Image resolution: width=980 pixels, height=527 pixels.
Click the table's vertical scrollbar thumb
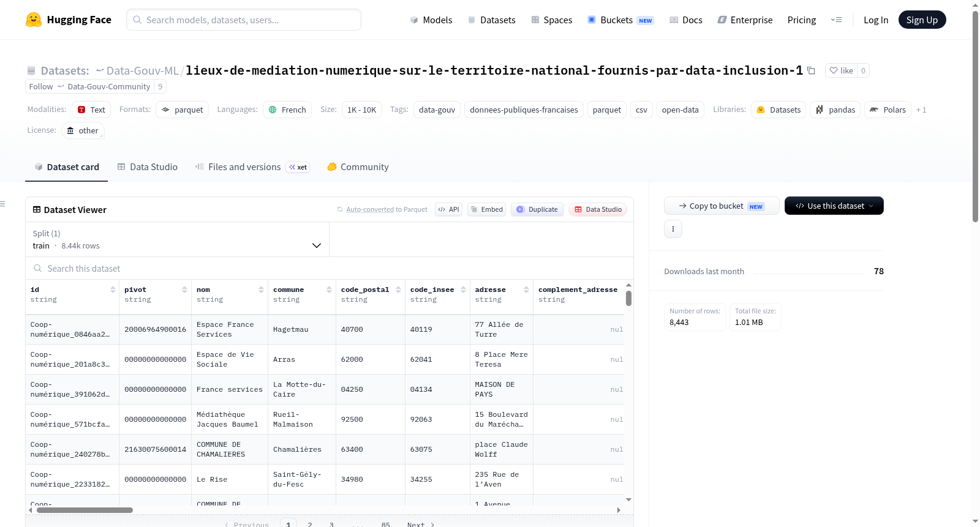point(628,298)
